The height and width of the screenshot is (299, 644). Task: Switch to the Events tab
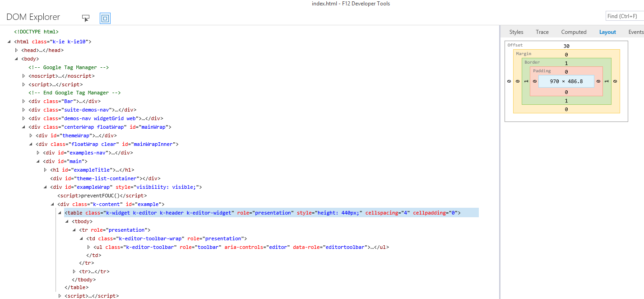636,32
